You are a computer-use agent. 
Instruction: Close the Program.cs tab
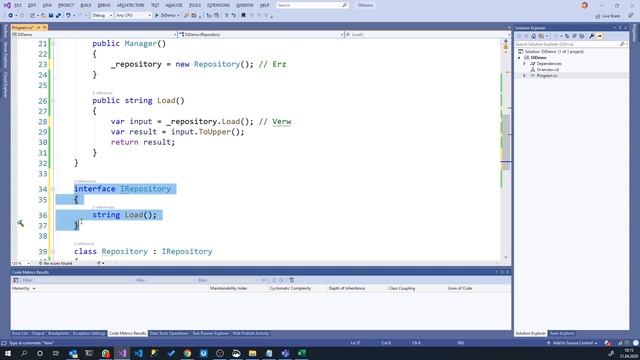tap(44, 27)
